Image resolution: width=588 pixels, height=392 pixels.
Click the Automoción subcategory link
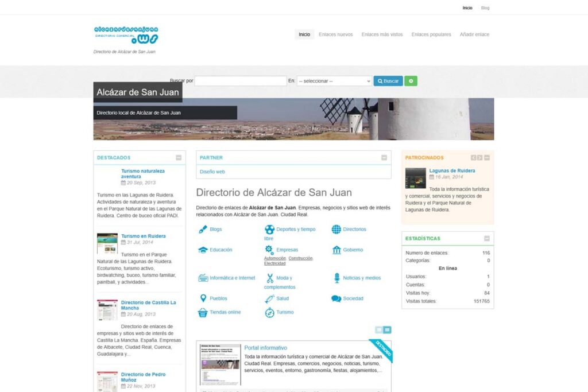pos(275,258)
